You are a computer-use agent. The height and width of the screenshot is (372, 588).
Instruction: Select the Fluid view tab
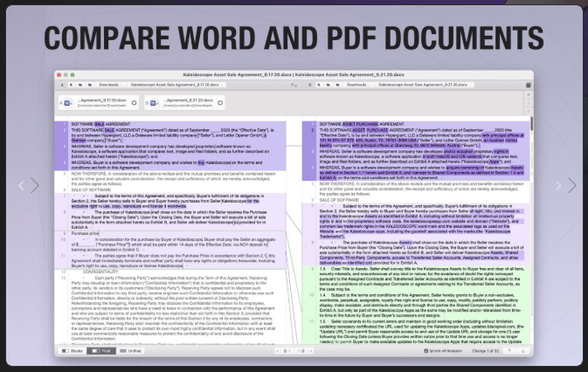click(101, 351)
